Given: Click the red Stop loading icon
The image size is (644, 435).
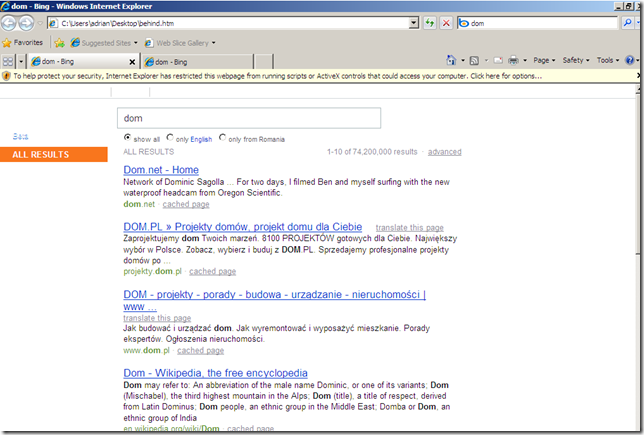Looking at the screenshot, I should coord(446,23).
